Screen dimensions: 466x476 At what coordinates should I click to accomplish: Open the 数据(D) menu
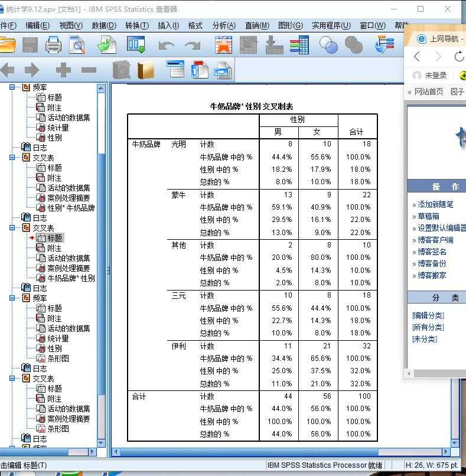[104, 25]
